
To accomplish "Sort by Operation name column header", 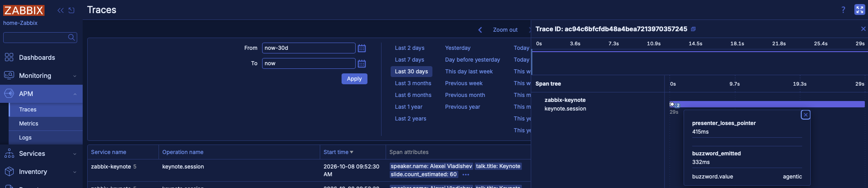I will (183, 152).
